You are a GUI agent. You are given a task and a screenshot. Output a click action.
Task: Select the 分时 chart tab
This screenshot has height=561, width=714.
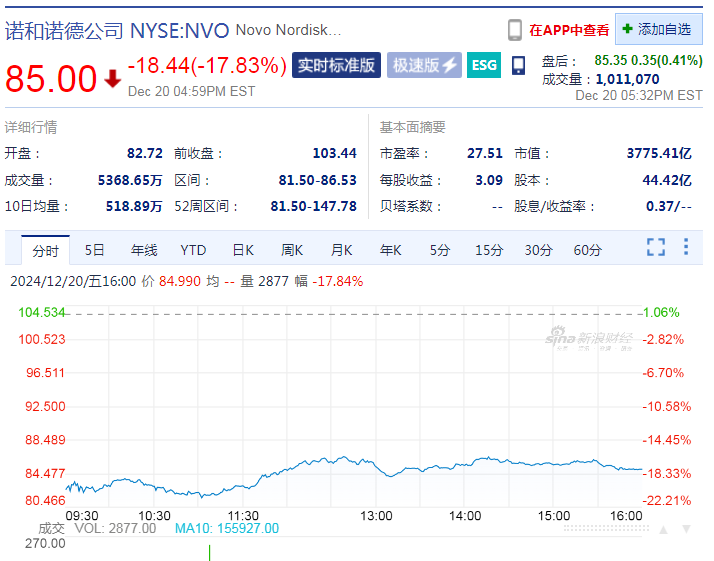click(x=46, y=250)
